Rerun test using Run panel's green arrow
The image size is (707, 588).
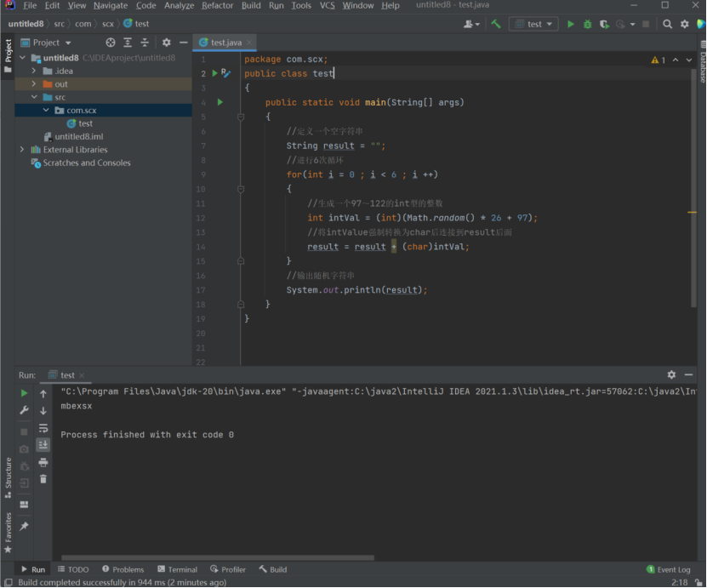(x=24, y=393)
